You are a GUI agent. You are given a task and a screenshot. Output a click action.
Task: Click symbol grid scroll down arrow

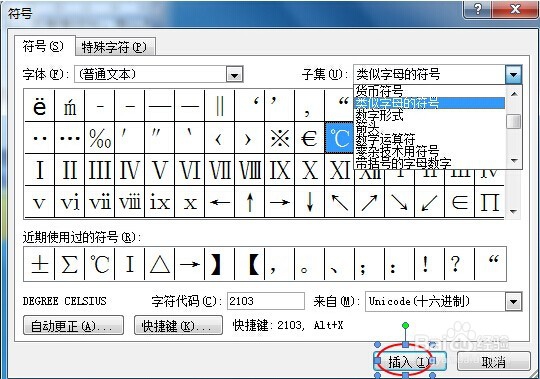(513, 211)
